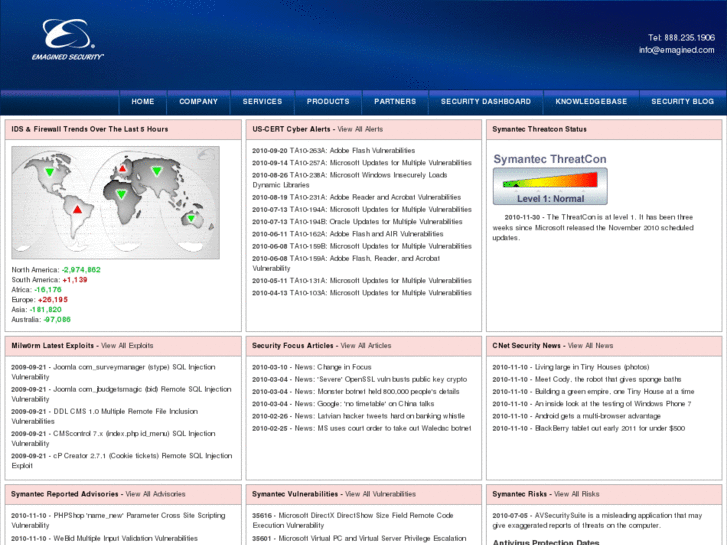Image resolution: width=727 pixels, height=545 pixels.
Task: Open the Company menu item
Action: click(198, 102)
